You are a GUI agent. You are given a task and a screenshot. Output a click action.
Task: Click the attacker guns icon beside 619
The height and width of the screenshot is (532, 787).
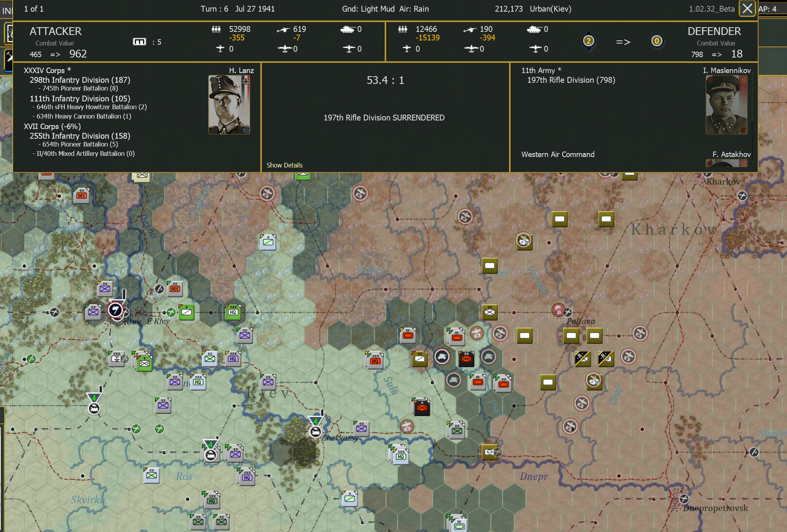283,30
